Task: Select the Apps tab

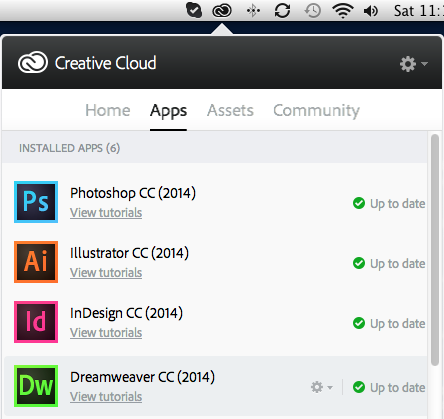Action: click(x=168, y=111)
